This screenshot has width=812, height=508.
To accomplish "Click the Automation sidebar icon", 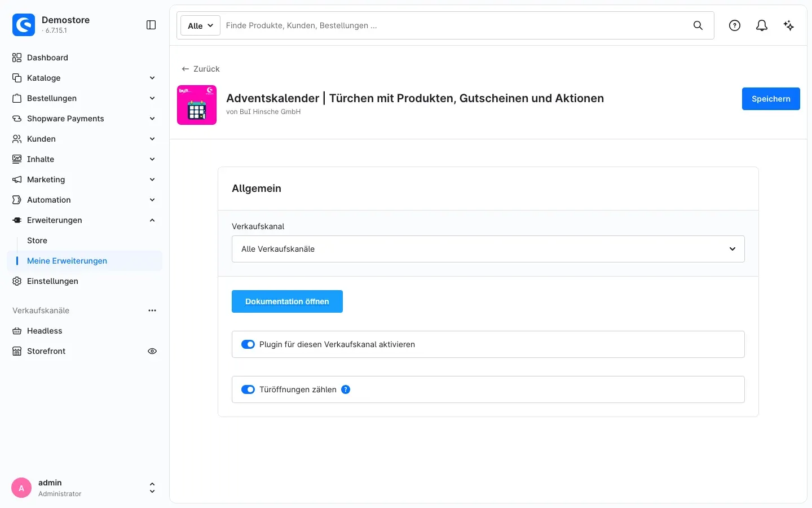I will click(x=17, y=200).
